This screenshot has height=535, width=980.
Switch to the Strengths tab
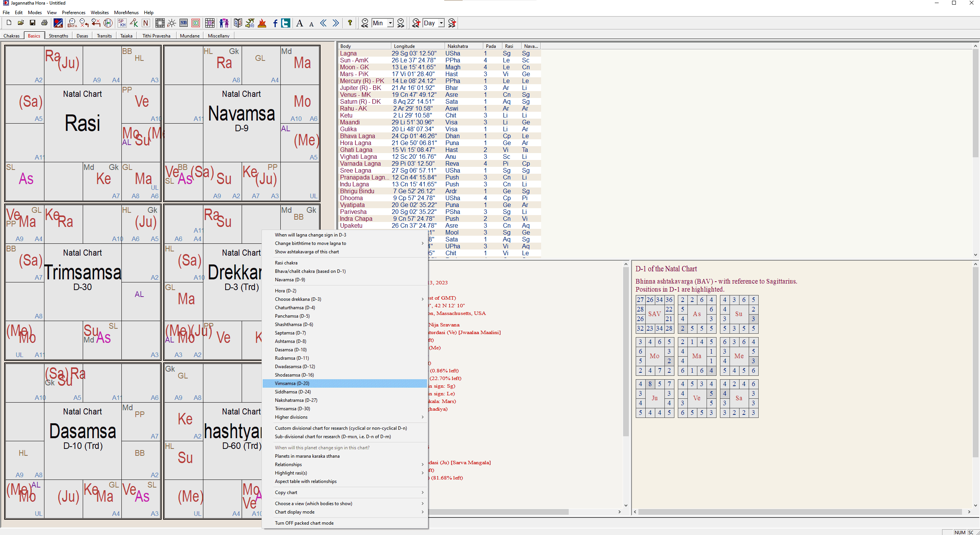[58, 36]
